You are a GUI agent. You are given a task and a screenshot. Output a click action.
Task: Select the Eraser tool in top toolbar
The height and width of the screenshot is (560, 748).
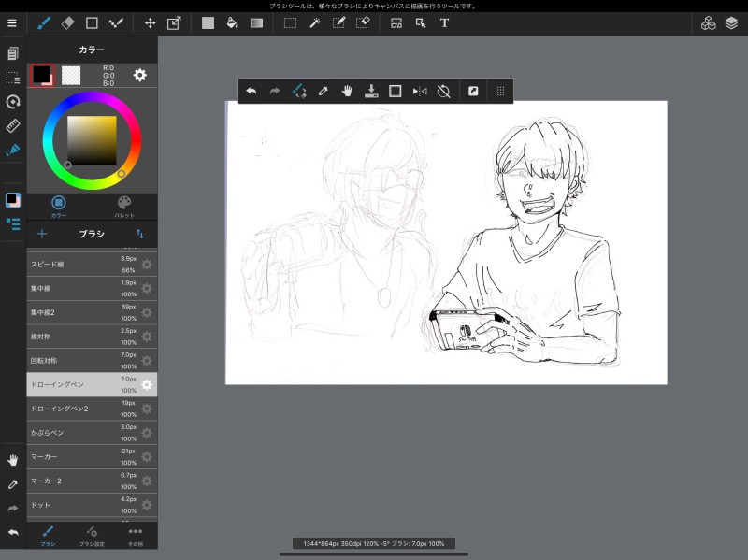[67, 22]
